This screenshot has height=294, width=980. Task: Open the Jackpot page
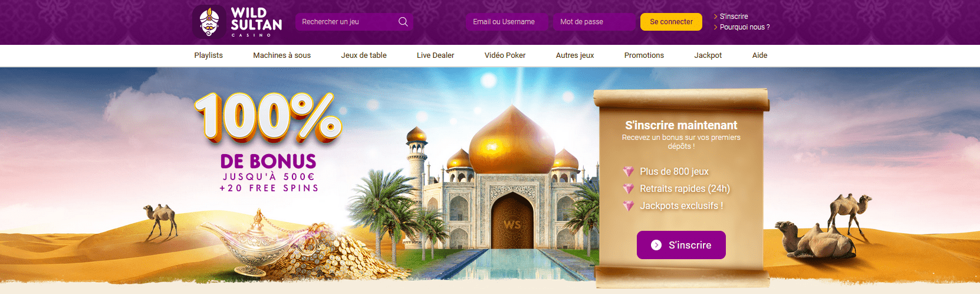pos(708,55)
